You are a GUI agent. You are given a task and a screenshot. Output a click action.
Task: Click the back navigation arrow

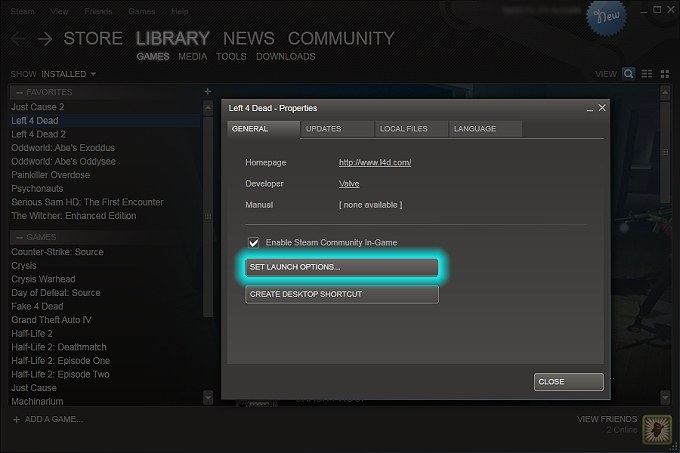tap(18, 39)
